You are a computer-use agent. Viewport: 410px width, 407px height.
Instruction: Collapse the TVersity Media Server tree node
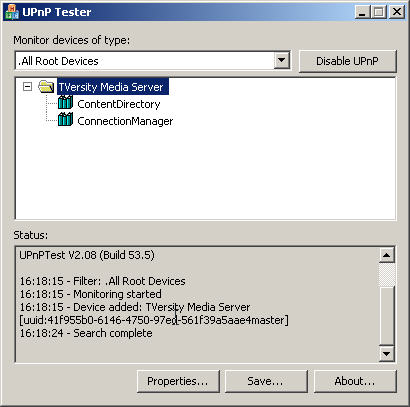(28, 87)
